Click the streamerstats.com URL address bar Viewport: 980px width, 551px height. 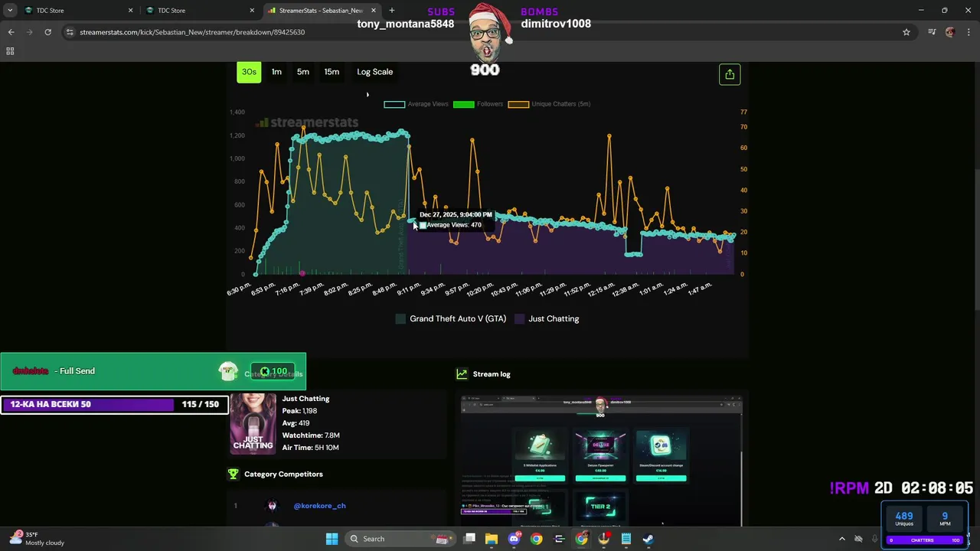coord(490,32)
